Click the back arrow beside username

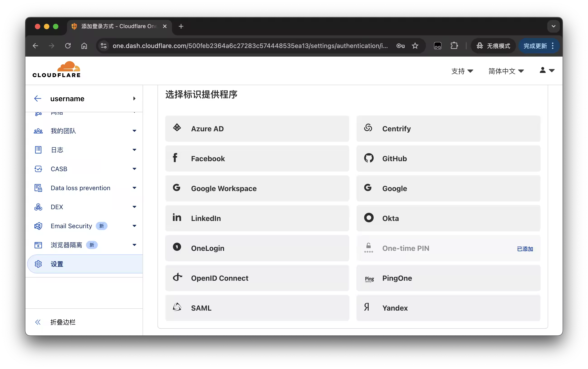click(x=38, y=99)
